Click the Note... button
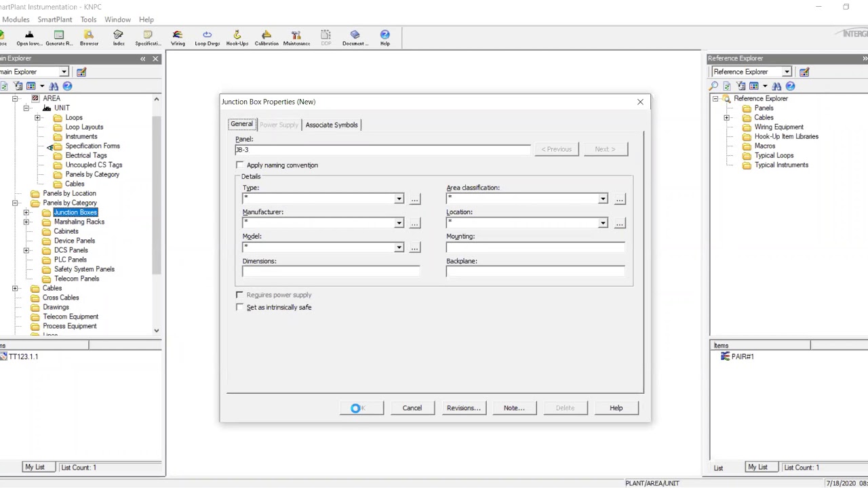 [x=514, y=408]
